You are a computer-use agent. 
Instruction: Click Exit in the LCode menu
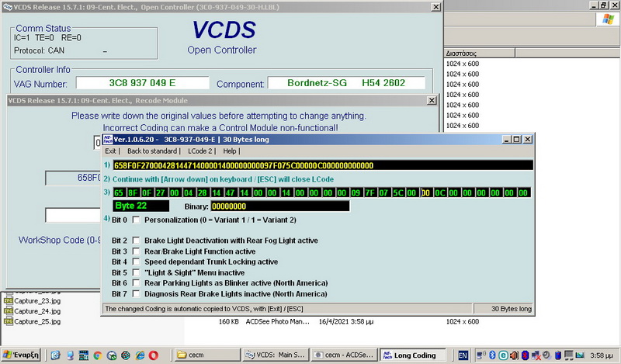tap(110, 151)
